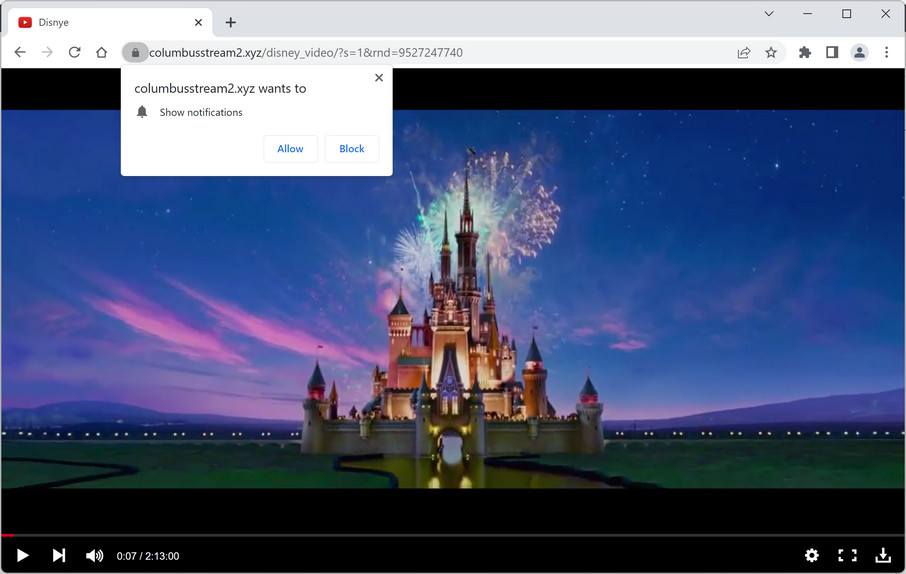
Task: Click the video progress bar
Action: (450, 535)
